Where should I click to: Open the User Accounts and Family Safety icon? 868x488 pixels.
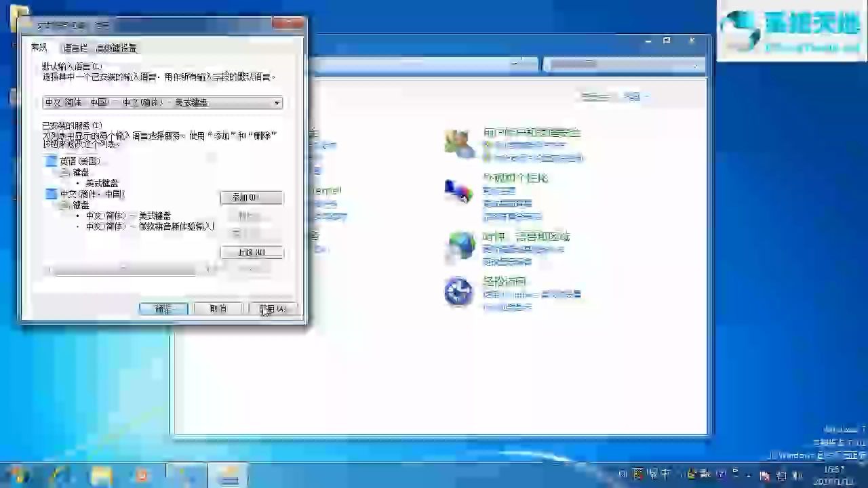point(460,144)
